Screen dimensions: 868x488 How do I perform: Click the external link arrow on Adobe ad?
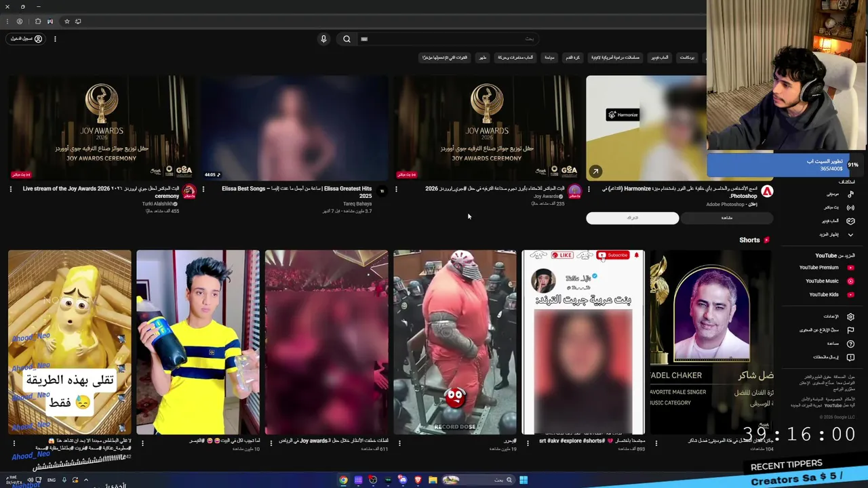pos(595,171)
